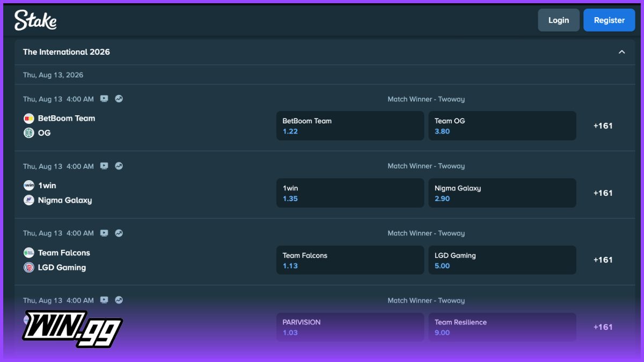Click The International 2026 title
This screenshot has width=644, height=362.
pos(67,52)
